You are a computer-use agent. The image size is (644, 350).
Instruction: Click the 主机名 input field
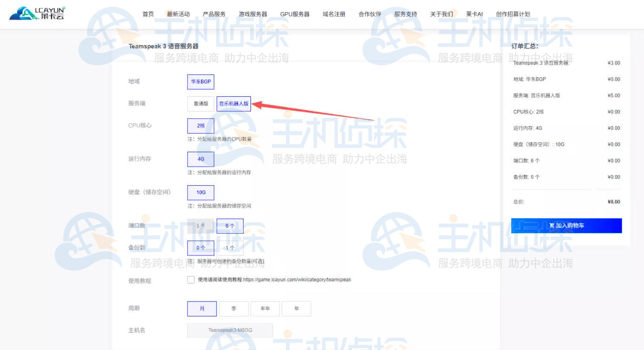[230, 330]
